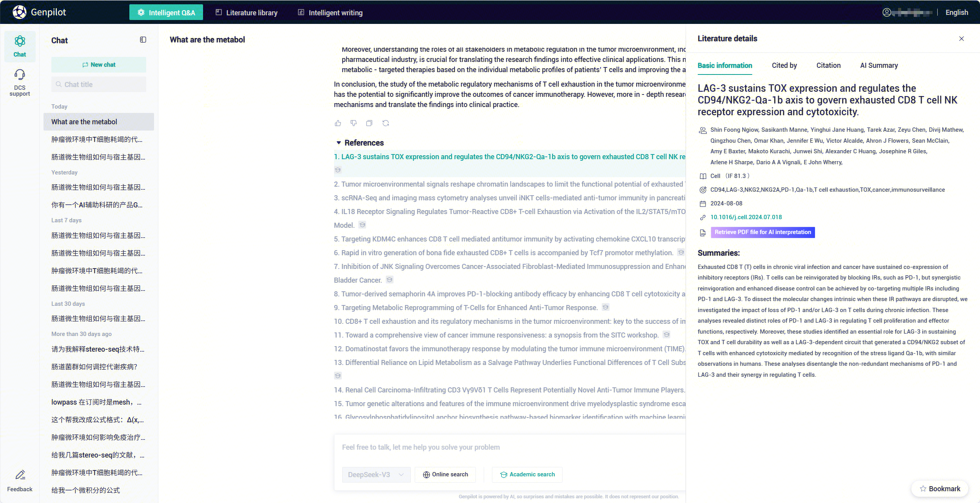
Task: Toggle Academic search mode
Action: (x=527, y=474)
